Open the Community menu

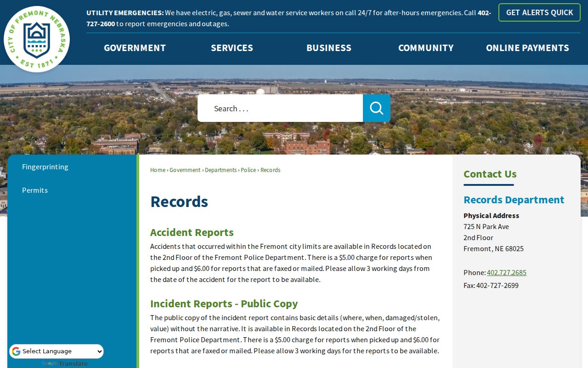pyautogui.click(x=426, y=48)
